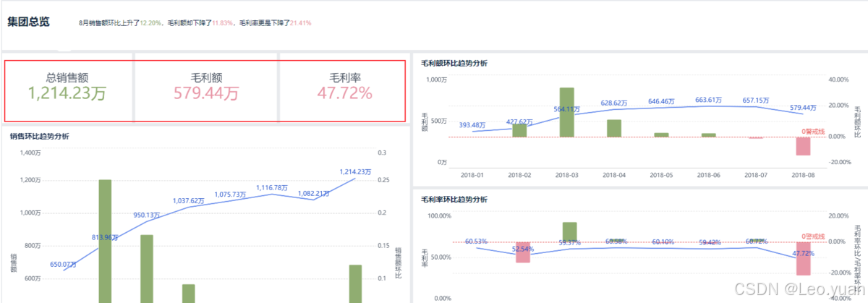
Task: Open the 毛利额 KPI card value 579.44万
Action: 206,93
